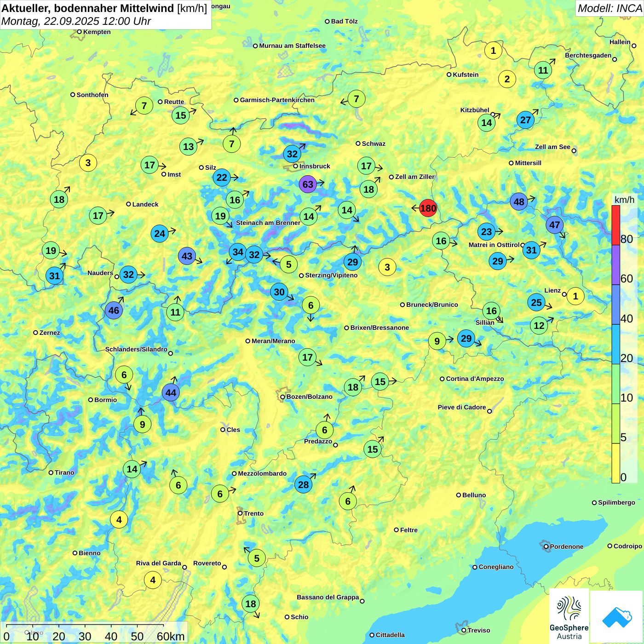Click the green 10–20 km/h legend color
The height and width of the screenshot is (644, 644).
coord(615,384)
